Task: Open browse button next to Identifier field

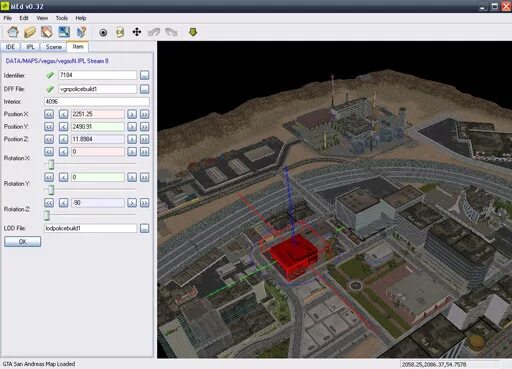Action: (144, 75)
